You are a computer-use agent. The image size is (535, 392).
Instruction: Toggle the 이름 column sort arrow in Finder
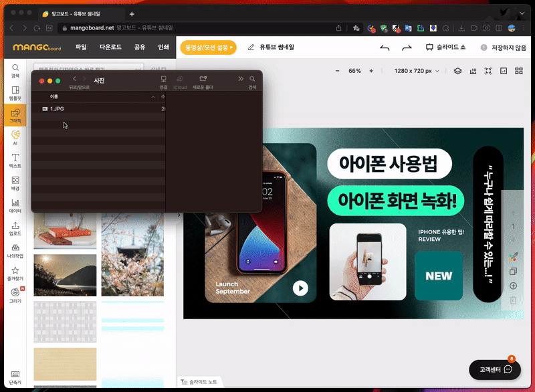click(153, 97)
